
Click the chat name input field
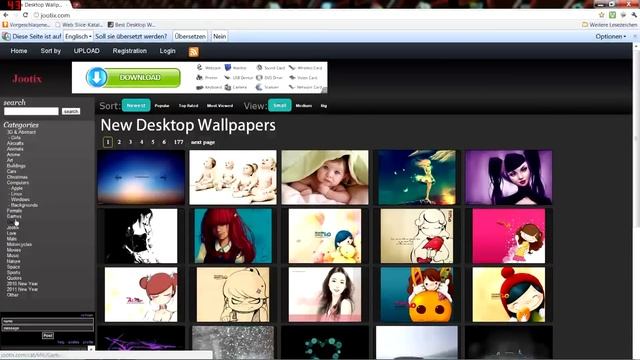(x=47, y=322)
